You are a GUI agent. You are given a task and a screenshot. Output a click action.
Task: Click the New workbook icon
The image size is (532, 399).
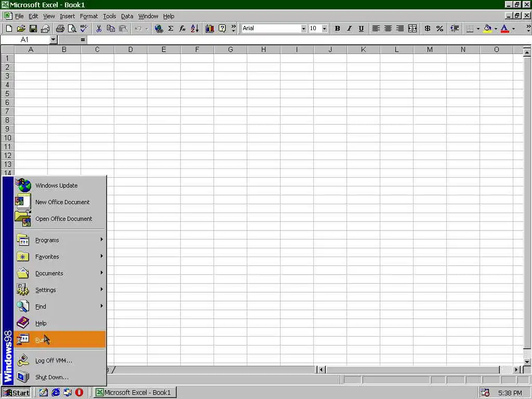[x=9, y=29]
